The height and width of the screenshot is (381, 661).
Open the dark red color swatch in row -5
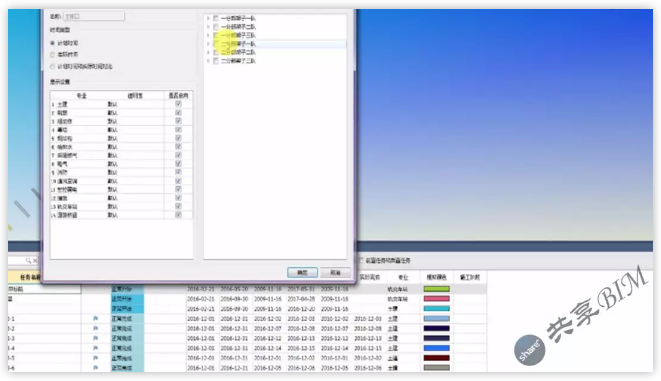pyautogui.click(x=437, y=358)
